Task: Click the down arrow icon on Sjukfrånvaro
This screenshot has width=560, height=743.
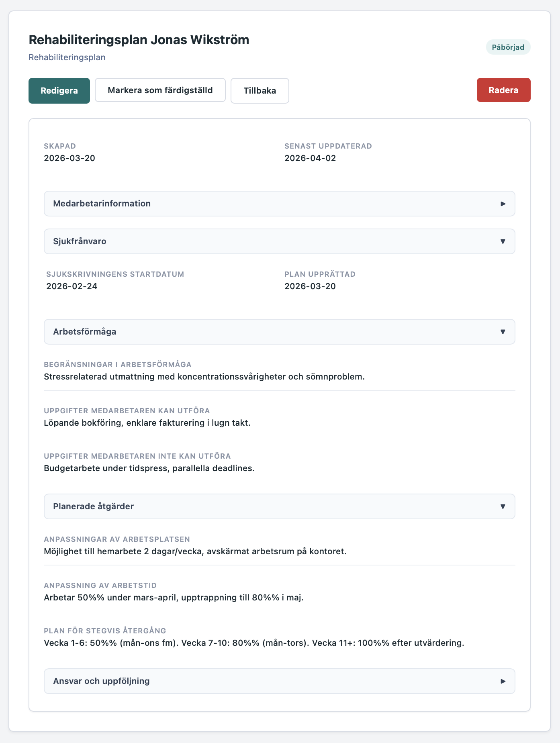Action: 503,241
